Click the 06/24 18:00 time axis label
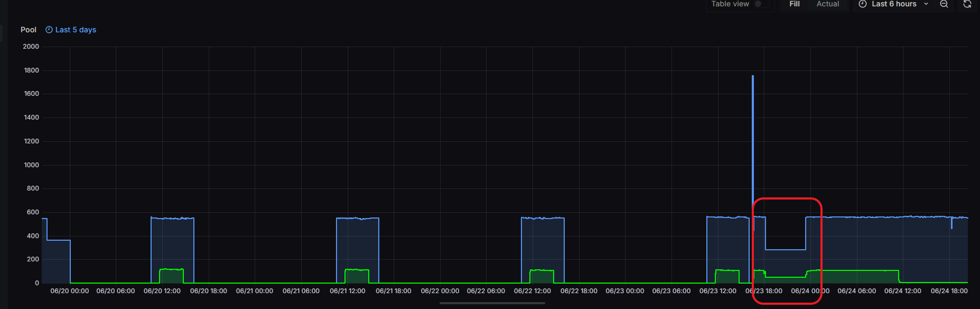Viewport: 980px width, 309px height. [949, 291]
